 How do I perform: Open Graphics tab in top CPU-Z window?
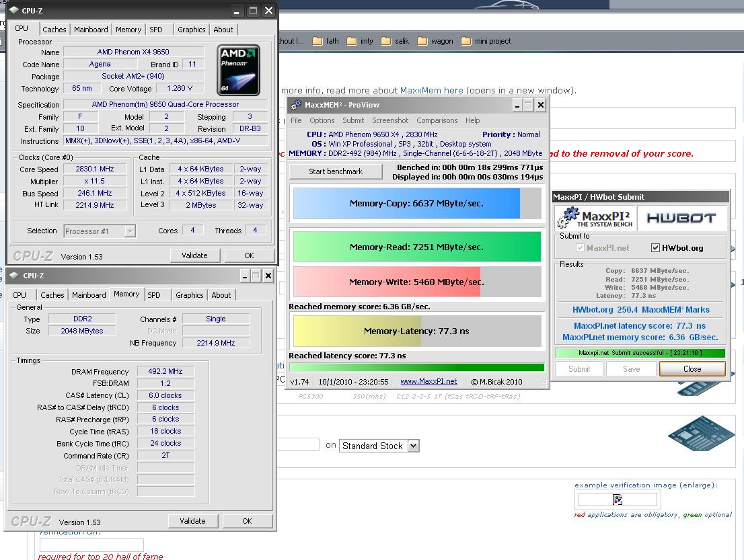click(x=191, y=30)
